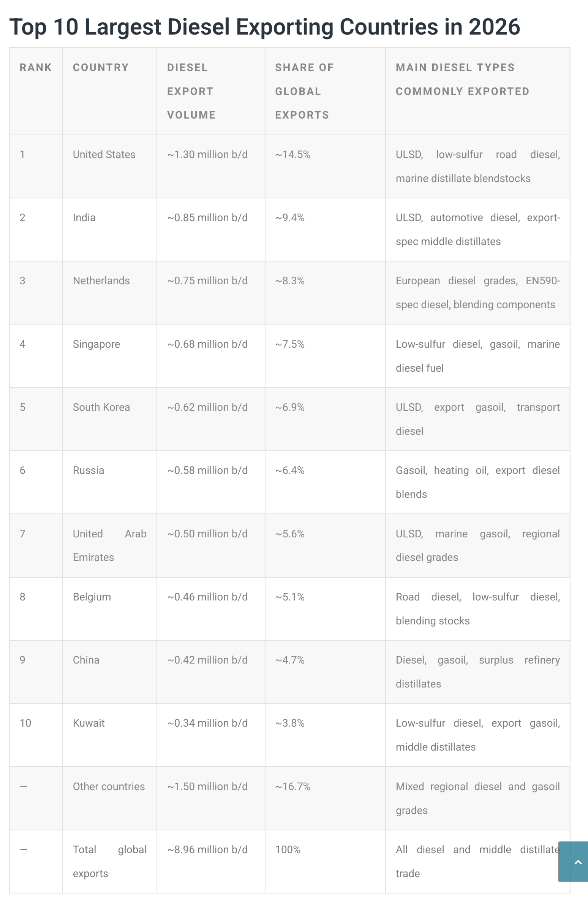Image resolution: width=588 pixels, height=903 pixels.
Task: Select the Netherlands country cell
Action: (x=101, y=281)
